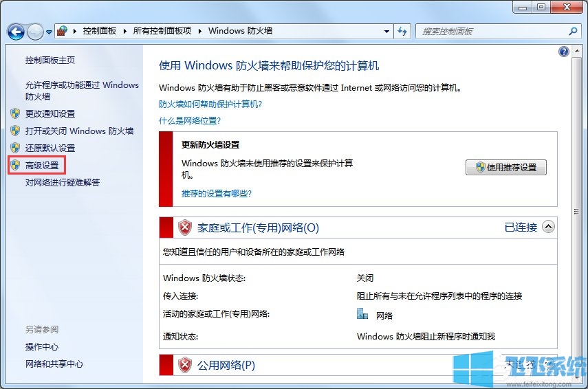The width and height of the screenshot is (588, 389).
Task: Click Windows 防火墙阻止新程序时通知我 text
Action: 426,337
